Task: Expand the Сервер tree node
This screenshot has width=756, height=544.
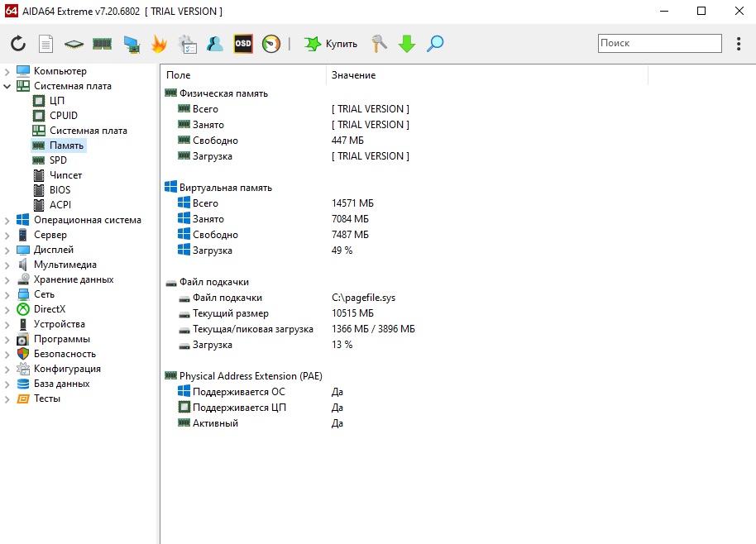Action: [7, 236]
